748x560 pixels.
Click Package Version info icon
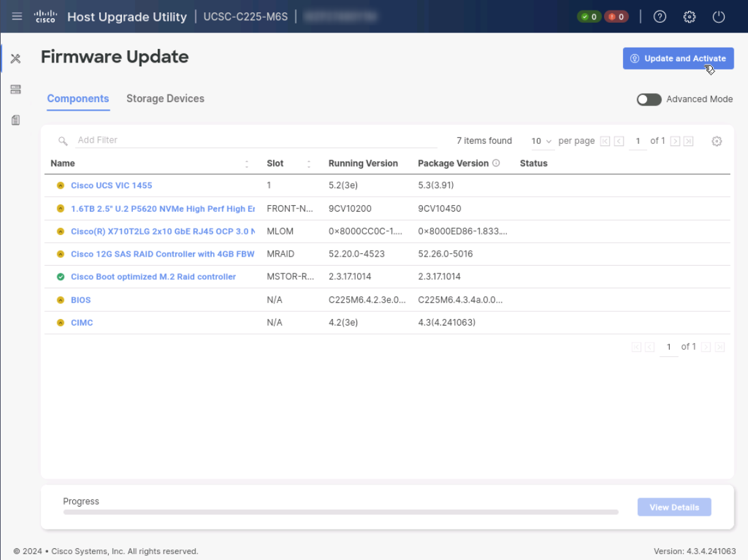(x=496, y=163)
